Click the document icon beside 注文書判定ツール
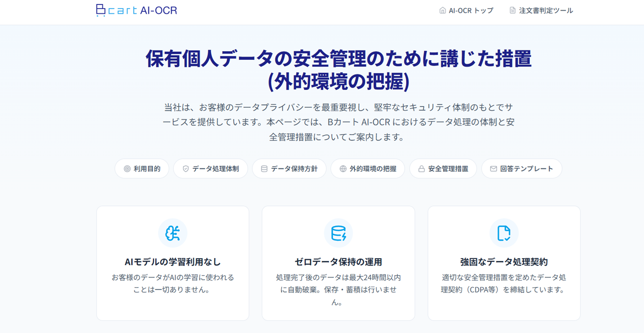Screen dimensions: 644x333 pos(512,10)
